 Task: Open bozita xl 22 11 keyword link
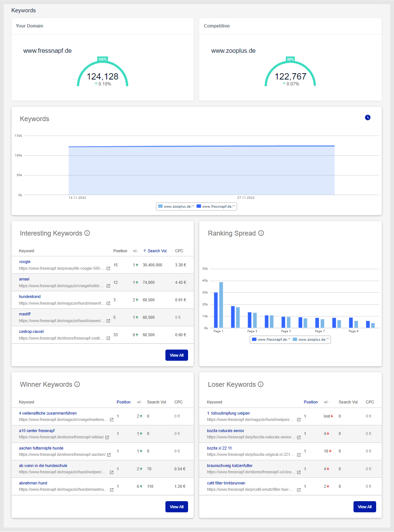tap(219, 448)
